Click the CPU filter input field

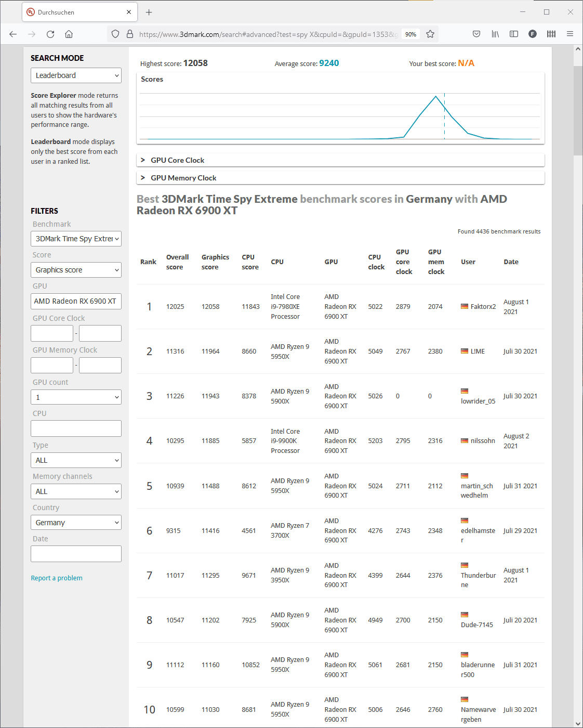76,428
